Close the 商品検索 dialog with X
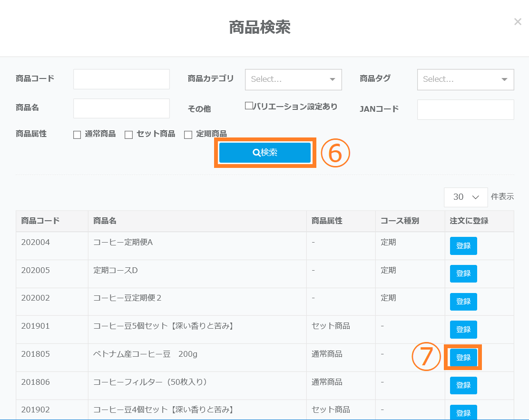Viewport: 529px width, 420px height. tap(518, 22)
